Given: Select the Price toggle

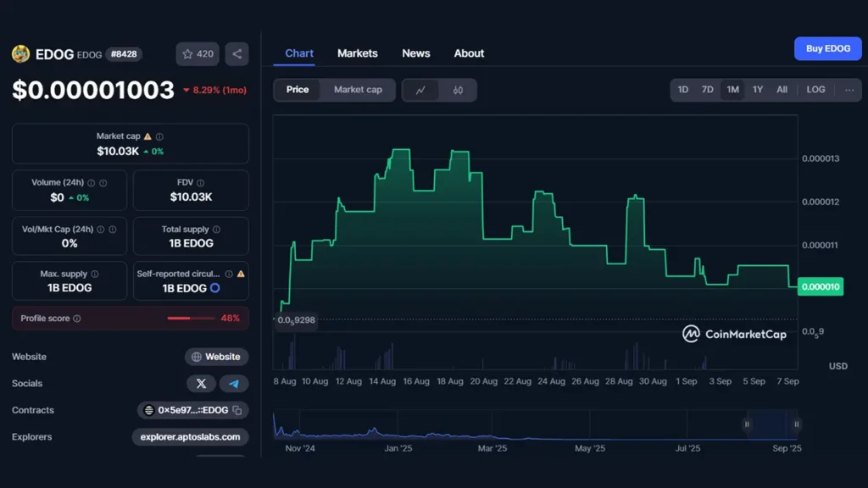Looking at the screenshot, I should [x=298, y=90].
